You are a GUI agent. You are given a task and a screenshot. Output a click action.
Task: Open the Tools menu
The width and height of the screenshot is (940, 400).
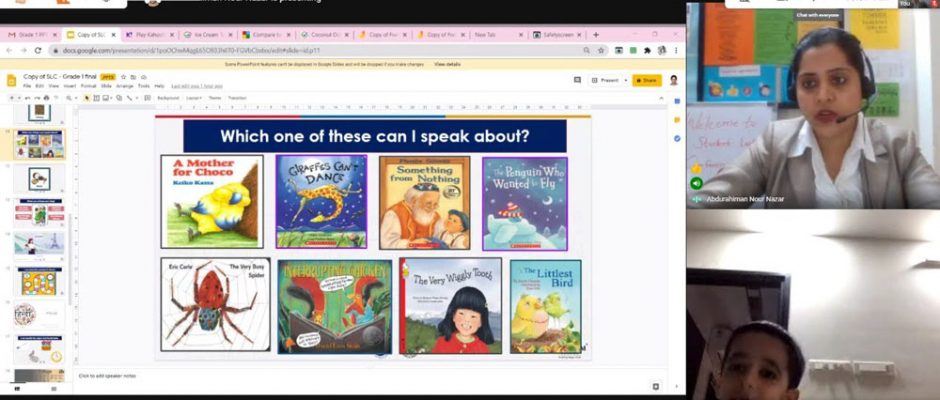pyautogui.click(x=144, y=86)
